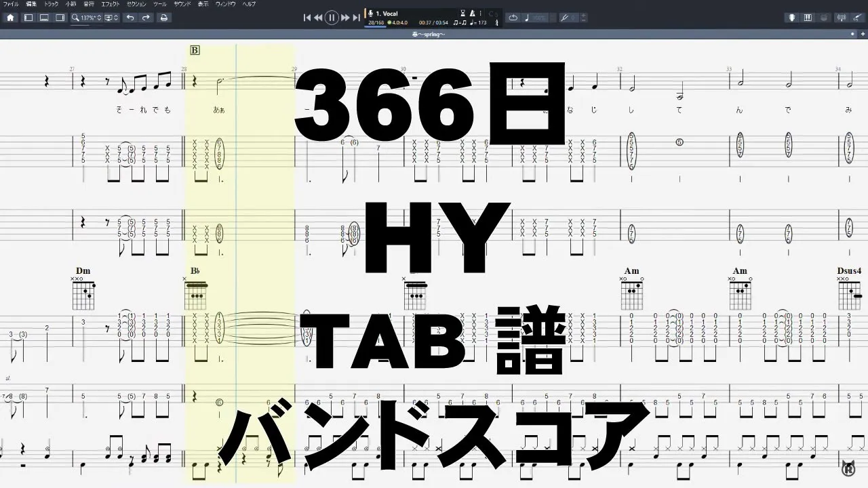The width and height of the screenshot is (868, 488).
Task: Select the 1. Vocal track name
Action: click(387, 13)
